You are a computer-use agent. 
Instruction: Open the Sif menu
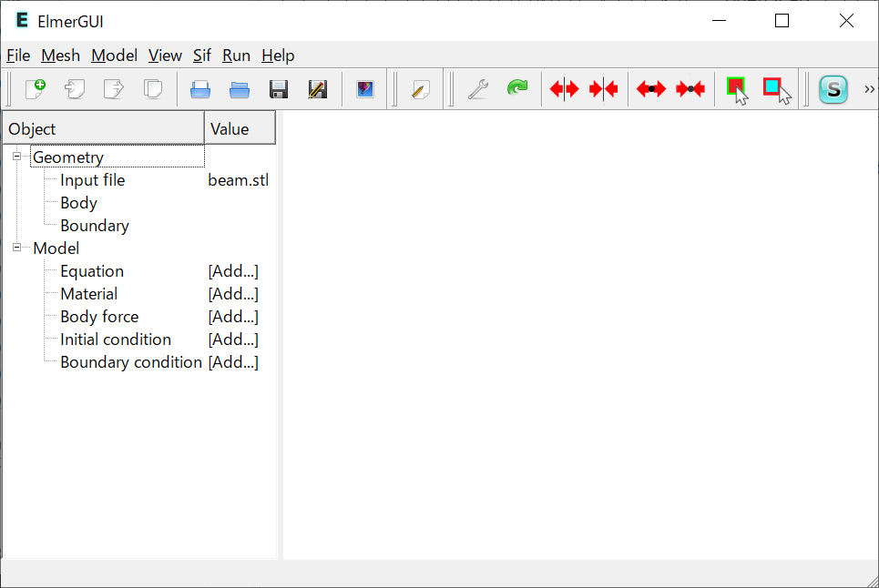pos(202,56)
